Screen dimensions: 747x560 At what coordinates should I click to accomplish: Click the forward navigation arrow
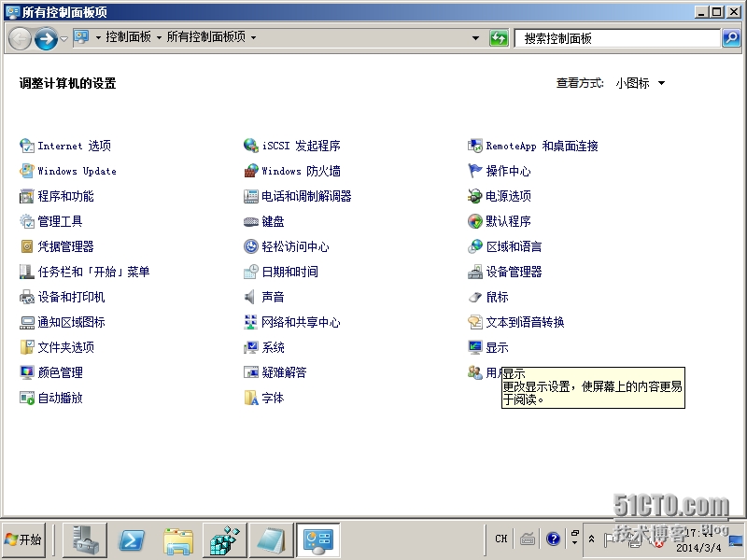pos(46,38)
